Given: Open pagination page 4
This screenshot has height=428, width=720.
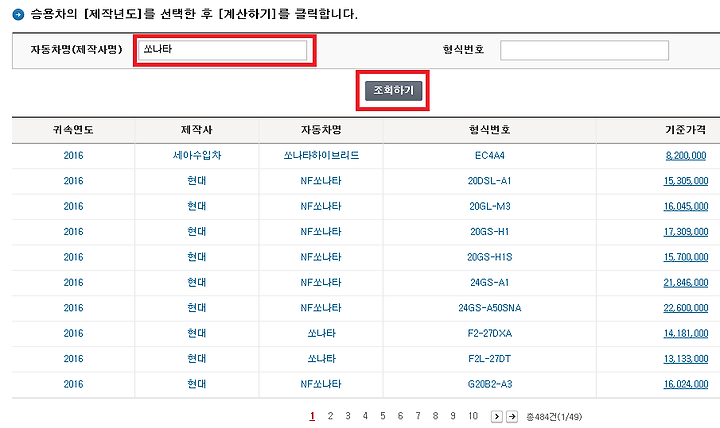Looking at the screenshot, I should tap(365, 416).
